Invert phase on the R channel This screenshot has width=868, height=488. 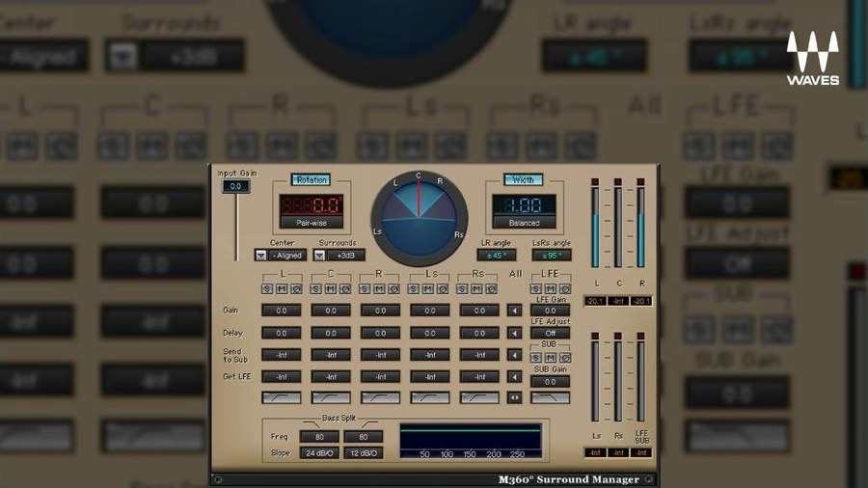click(x=393, y=288)
